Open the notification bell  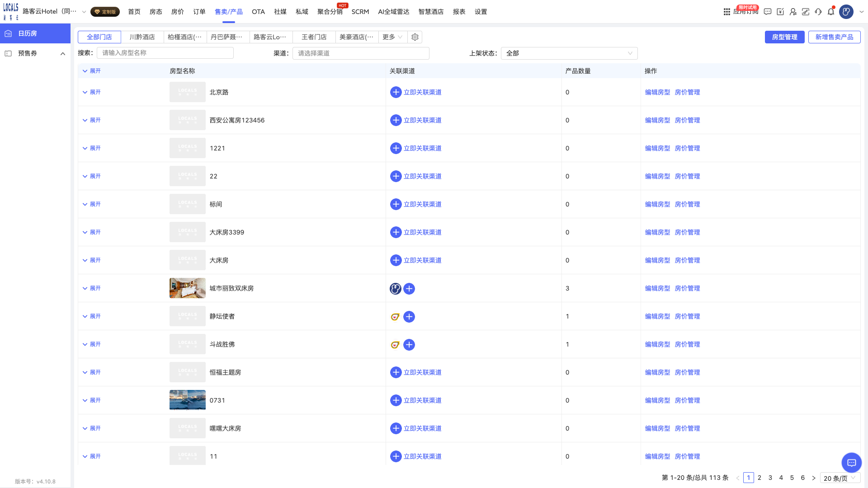[831, 12]
